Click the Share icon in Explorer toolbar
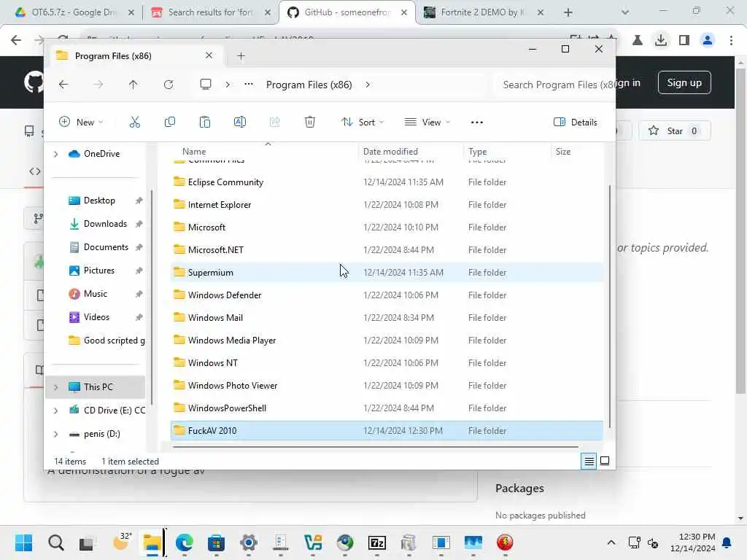The image size is (747, 560). (x=275, y=122)
